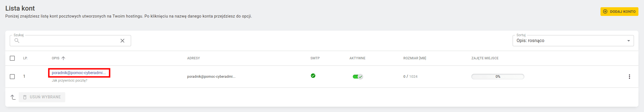Tick the select-all checkbox in header
Screen dimensions: 644x112
[12, 58]
